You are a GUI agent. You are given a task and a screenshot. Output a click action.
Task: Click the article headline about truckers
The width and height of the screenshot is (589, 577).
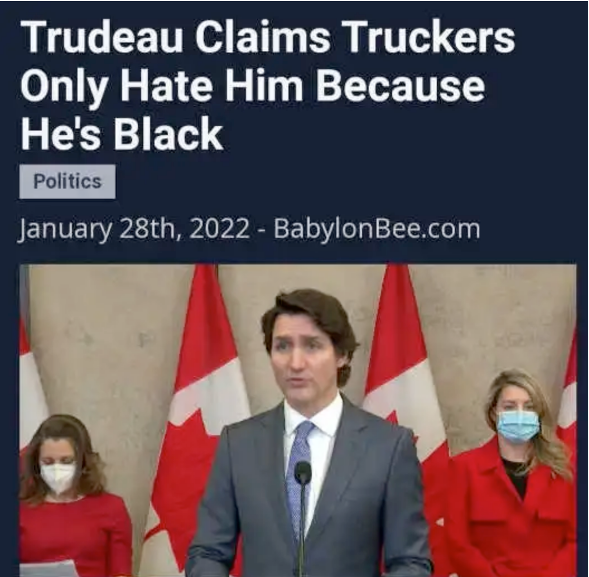267,85
